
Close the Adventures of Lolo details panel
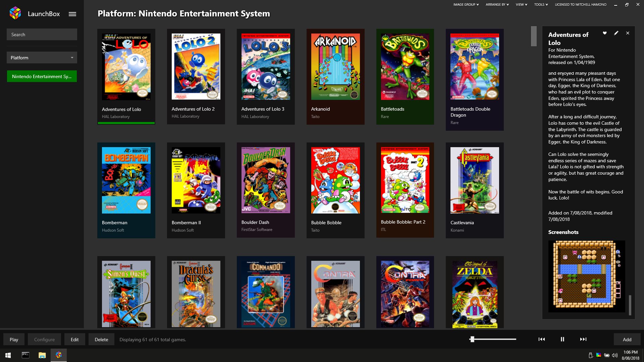pyautogui.click(x=628, y=33)
